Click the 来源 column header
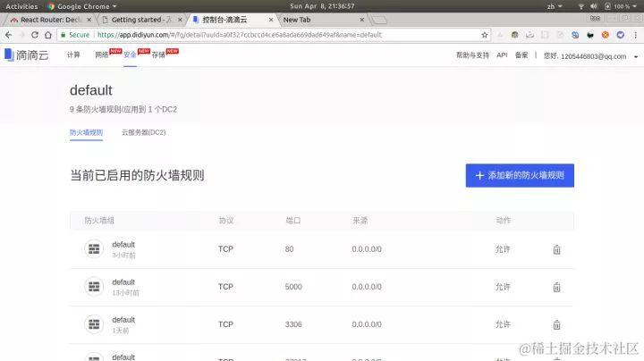This screenshot has width=644, height=361. point(360,221)
